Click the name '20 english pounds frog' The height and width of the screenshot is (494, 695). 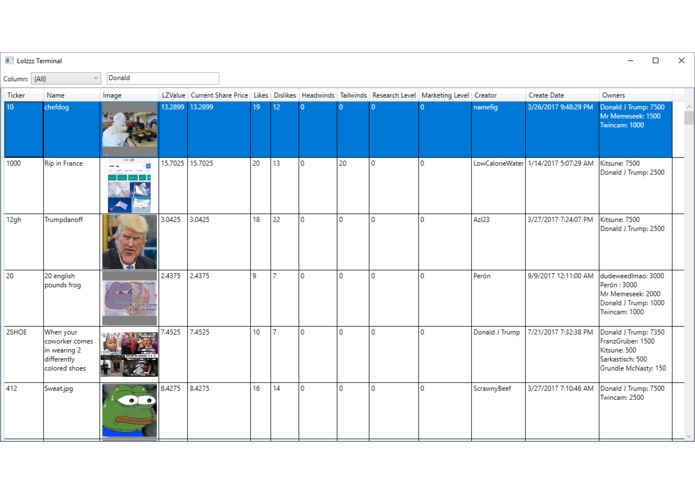tap(71, 298)
